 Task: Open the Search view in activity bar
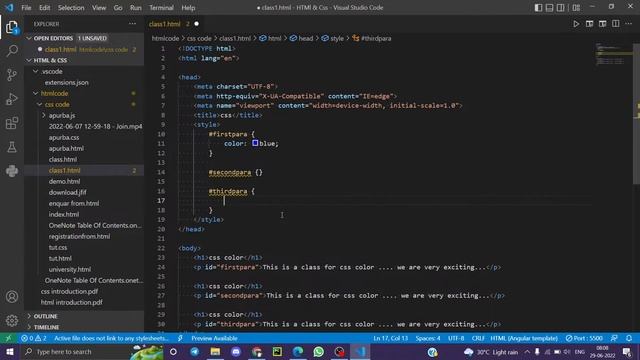12,51
